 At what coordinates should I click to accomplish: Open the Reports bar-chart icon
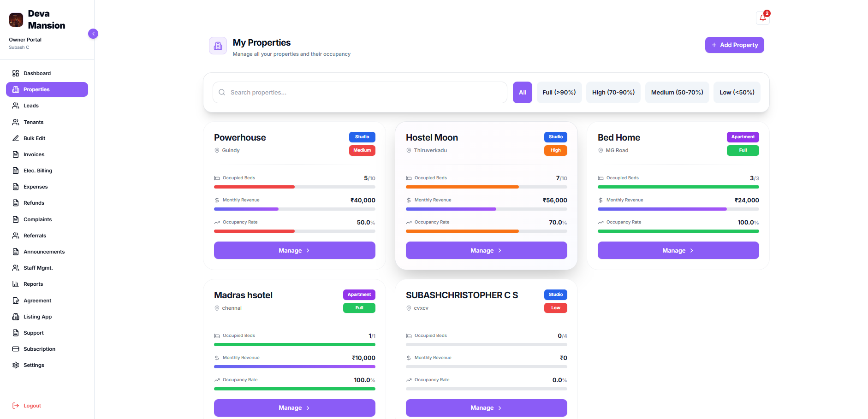click(16, 284)
